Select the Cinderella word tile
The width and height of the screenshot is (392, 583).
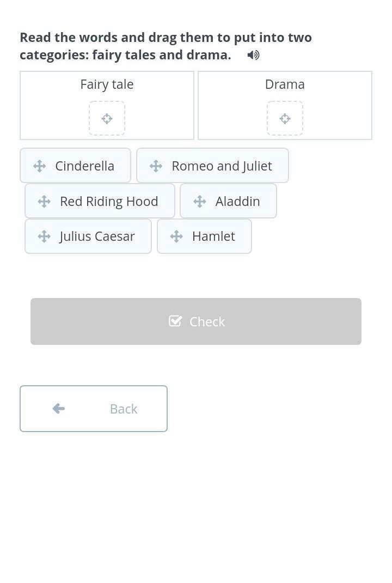84,166
